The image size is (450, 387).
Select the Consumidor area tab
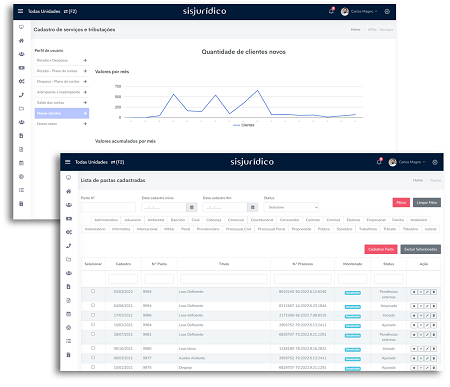tap(289, 220)
